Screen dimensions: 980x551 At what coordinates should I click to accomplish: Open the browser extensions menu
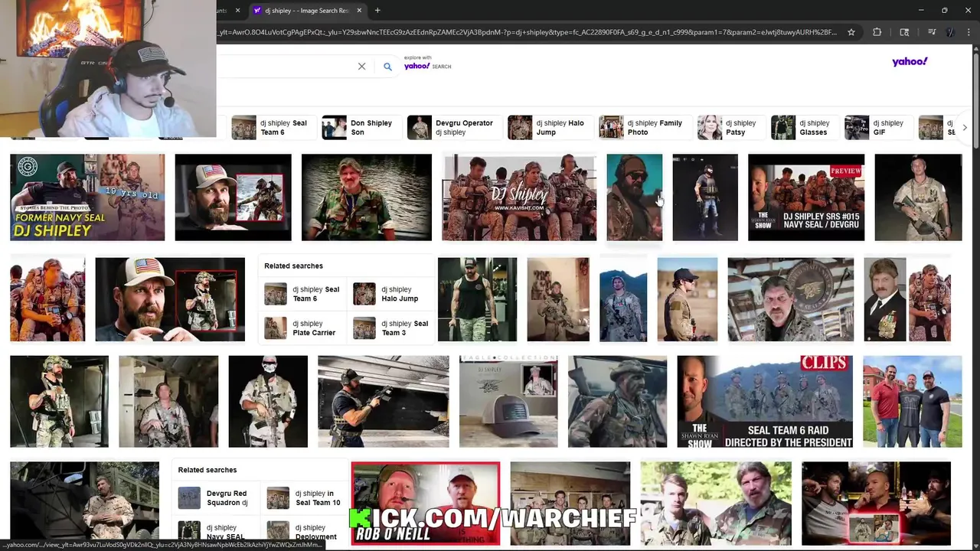(877, 32)
